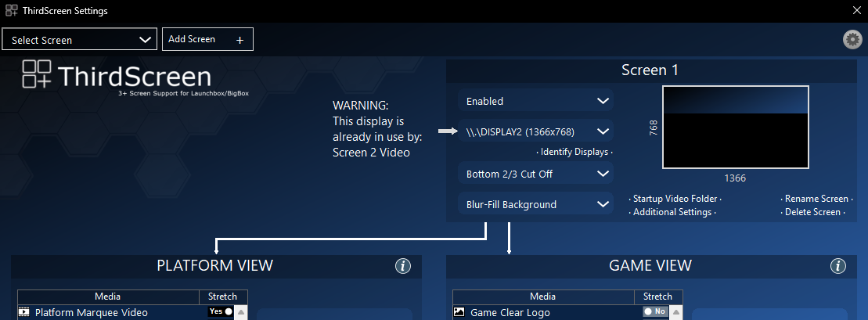868x320 pixels.
Task: Select the Game Clear Logo row
Action: pyautogui.click(x=562, y=312)
